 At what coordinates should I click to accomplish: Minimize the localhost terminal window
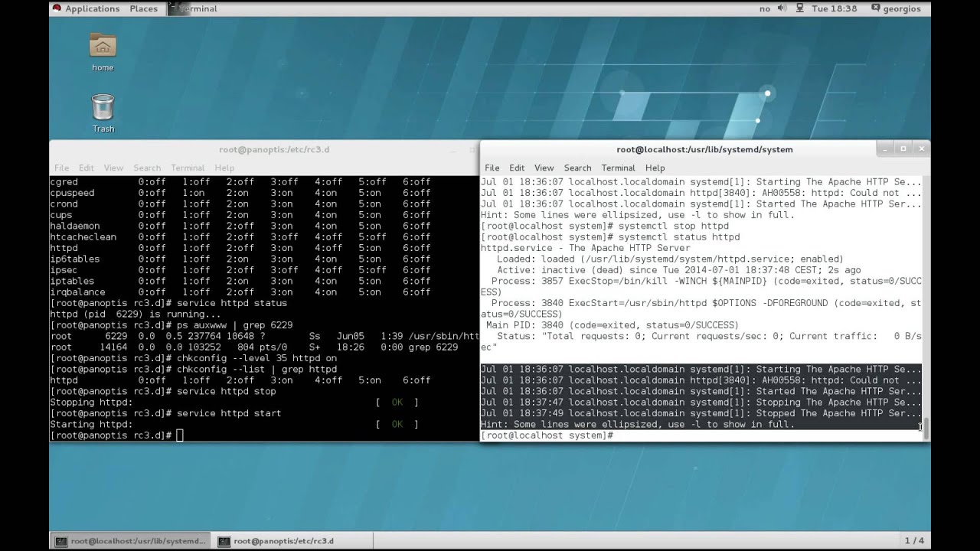click(884, 148)
